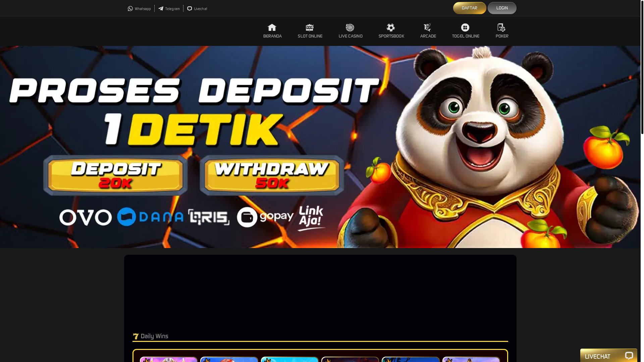The height and width of the screenshot is (362, 644).
Task: Click the chat bubble icon in LIVECHAT widget
Action: point(629,356)
